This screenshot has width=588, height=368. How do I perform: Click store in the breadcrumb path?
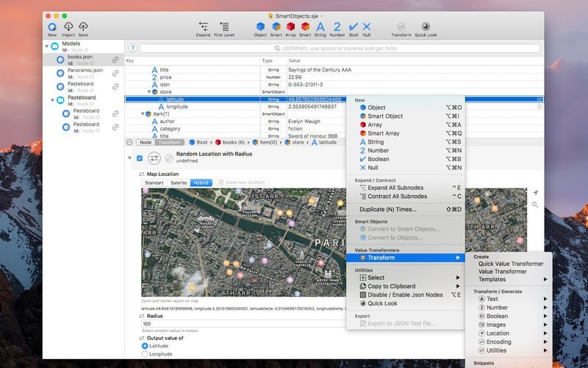tap(295, 142)
